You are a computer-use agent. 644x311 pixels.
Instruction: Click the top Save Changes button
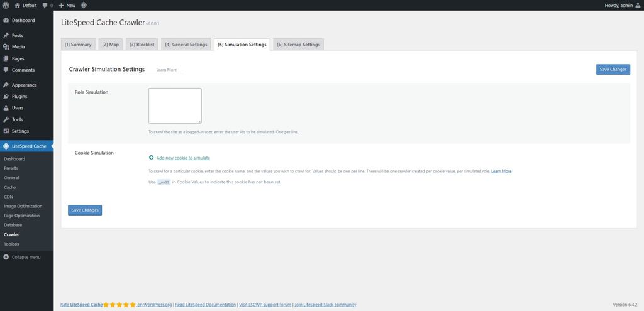[x=613, y=70]
